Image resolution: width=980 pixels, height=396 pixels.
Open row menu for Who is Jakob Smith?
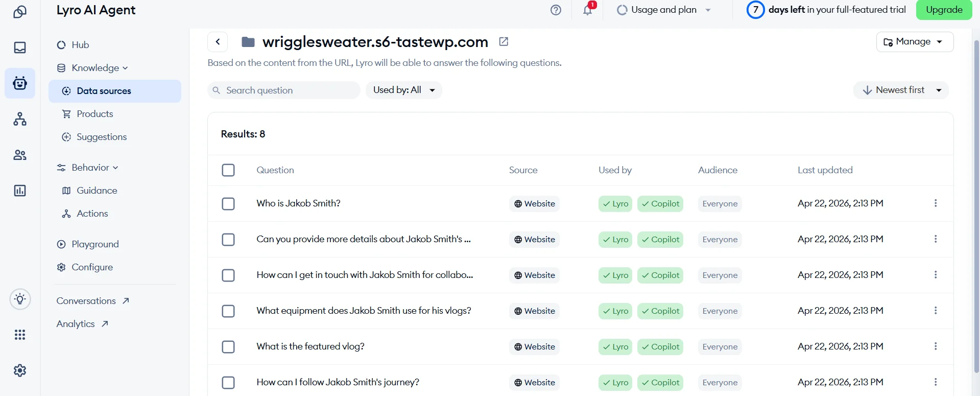[936, 203]
